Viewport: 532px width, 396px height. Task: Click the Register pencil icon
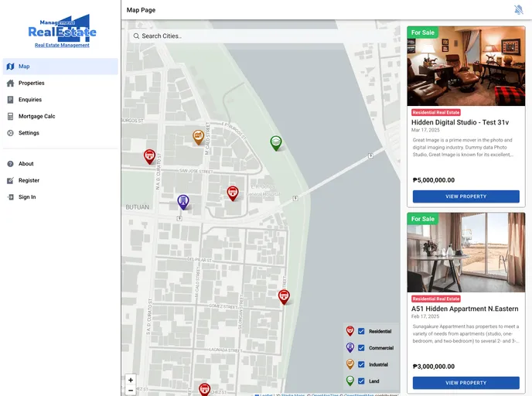coord(11,180)
